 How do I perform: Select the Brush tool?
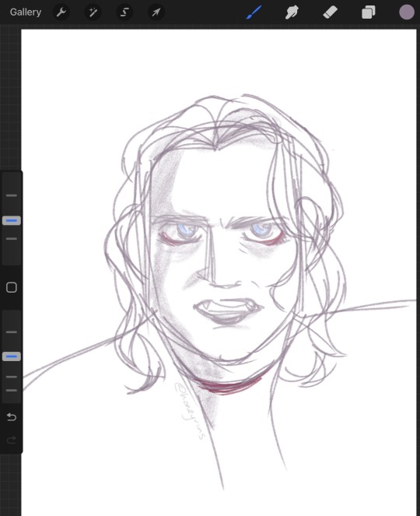coord(254,12)
